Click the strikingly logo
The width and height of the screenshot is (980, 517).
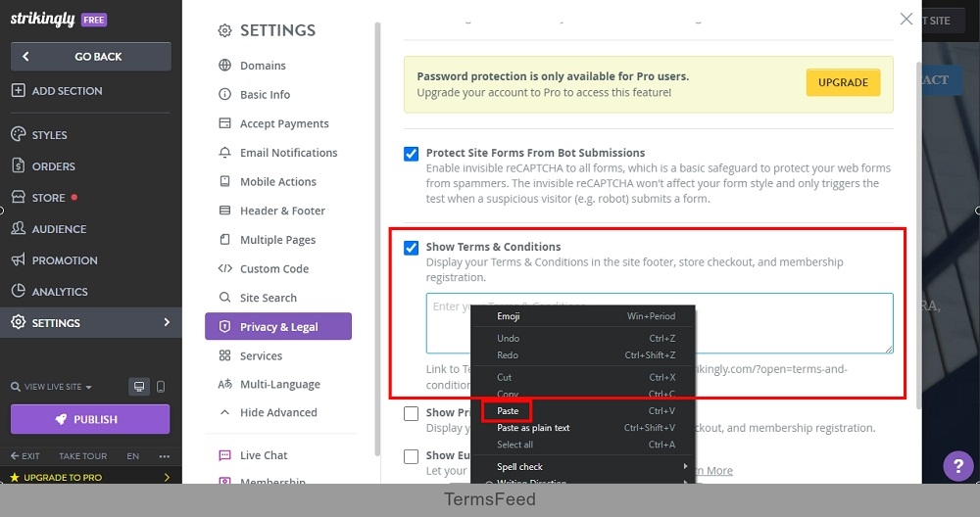(x=42, y=20)
